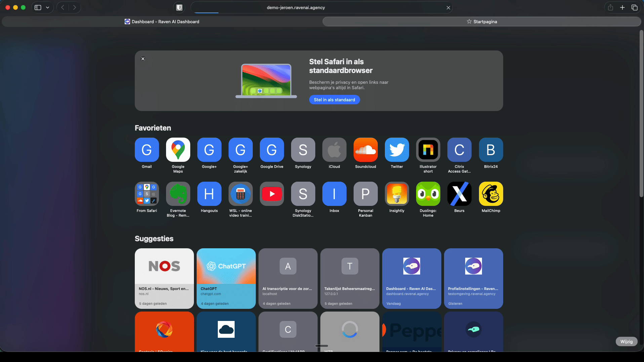Open the Soundcloud favorite icon
This screenshot has height=362, width=644.
[x=365, y=150]
